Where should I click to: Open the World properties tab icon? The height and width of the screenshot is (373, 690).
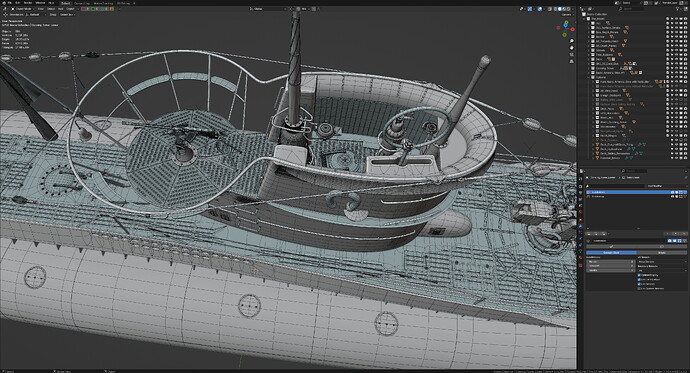[580, 212]
